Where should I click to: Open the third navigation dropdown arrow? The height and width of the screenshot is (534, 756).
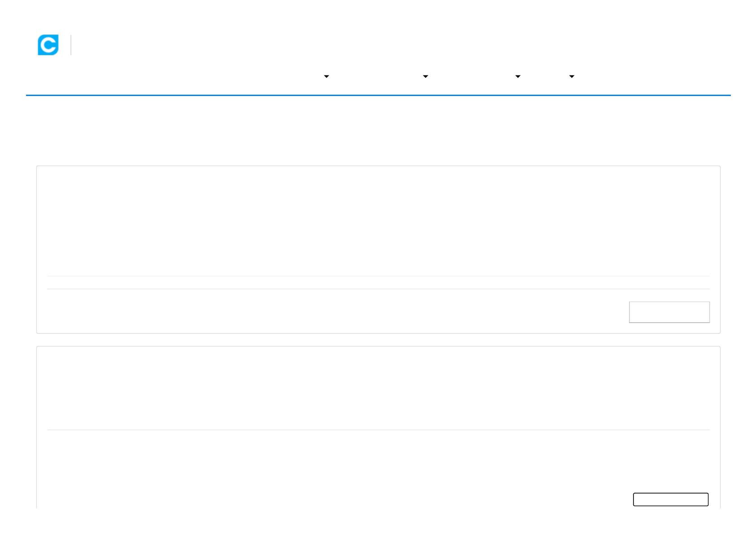518,77
